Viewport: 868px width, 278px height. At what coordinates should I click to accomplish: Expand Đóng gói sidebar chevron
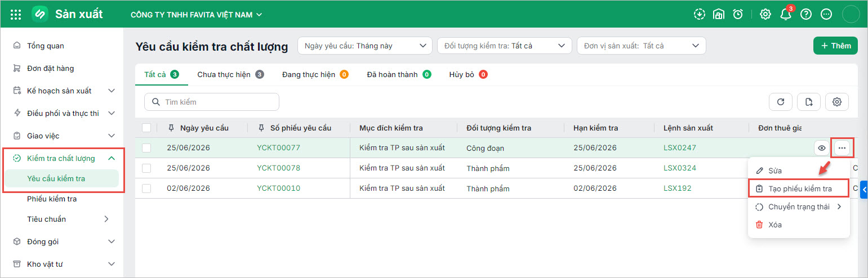point(112,241)
